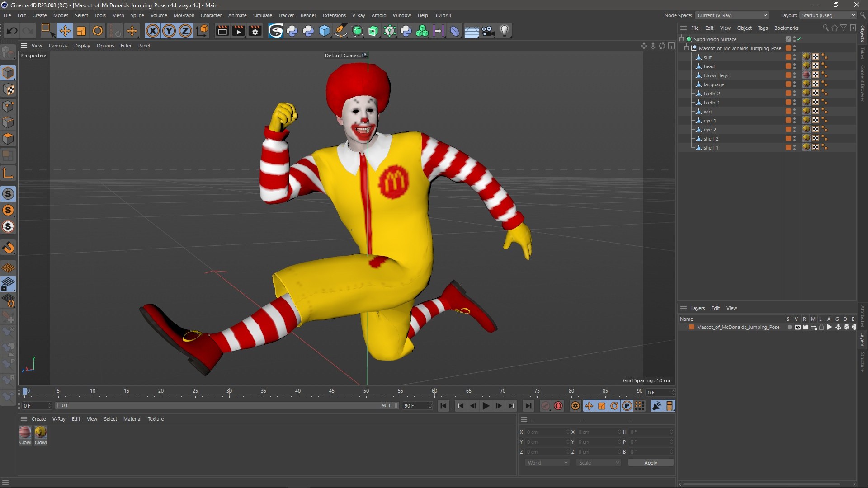
Task: Add a Light object
Action: point(505,31)
